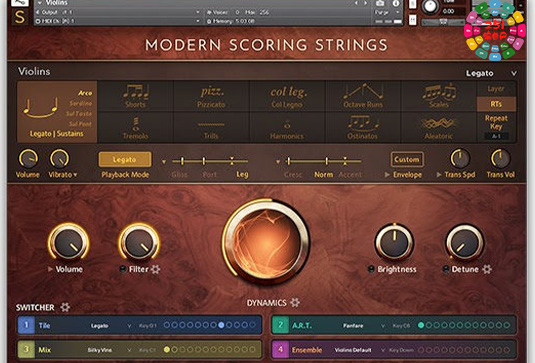Click the Brightness knob
Screen dimensions: 535x363
tap(394, 243)
